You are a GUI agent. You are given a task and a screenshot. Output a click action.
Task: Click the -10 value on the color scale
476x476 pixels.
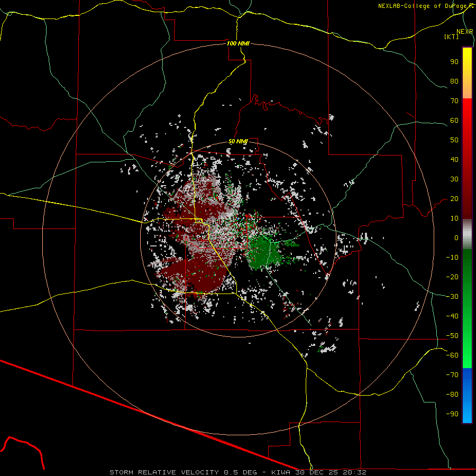pos(452,258)
